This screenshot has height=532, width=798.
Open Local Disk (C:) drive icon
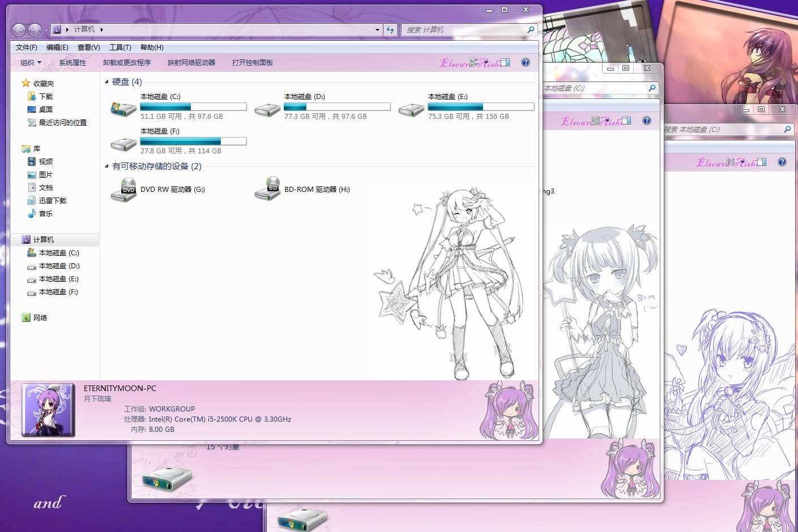tap(123, 109)
